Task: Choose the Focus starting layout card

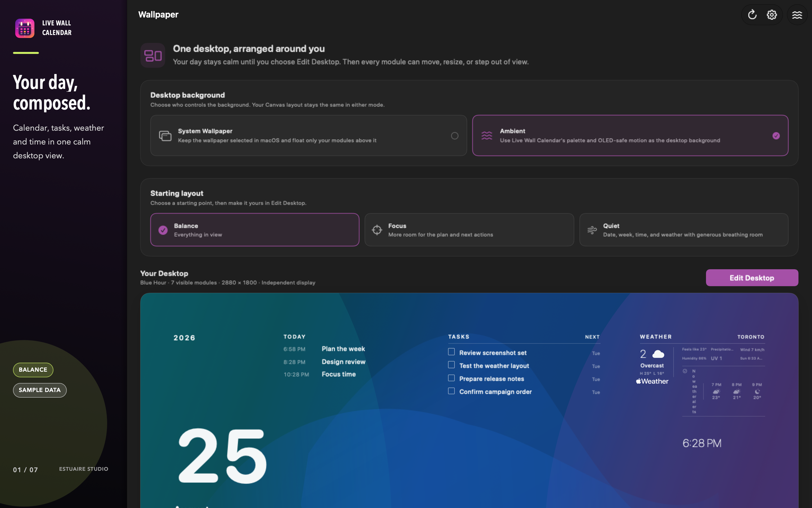Action: (469, 230)
